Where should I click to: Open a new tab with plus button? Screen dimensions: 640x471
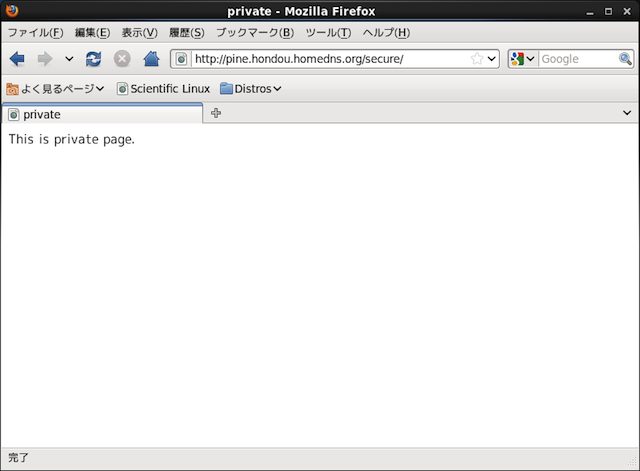point(216,113)
